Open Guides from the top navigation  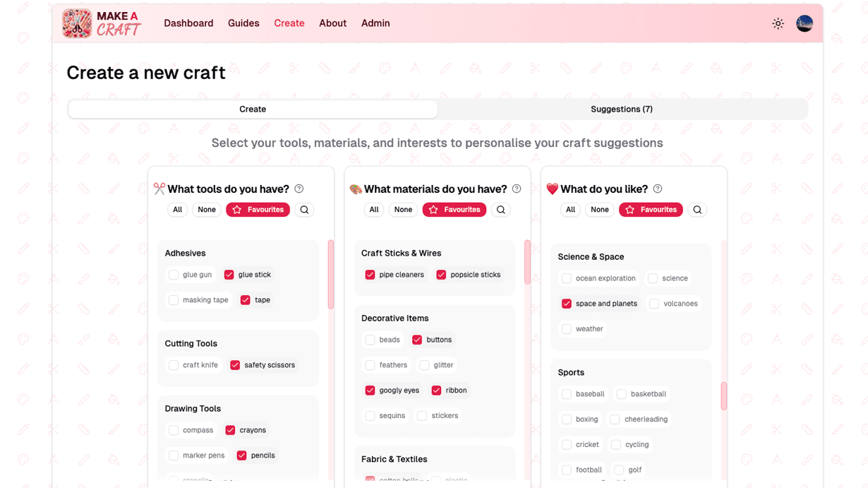[243, 23]
